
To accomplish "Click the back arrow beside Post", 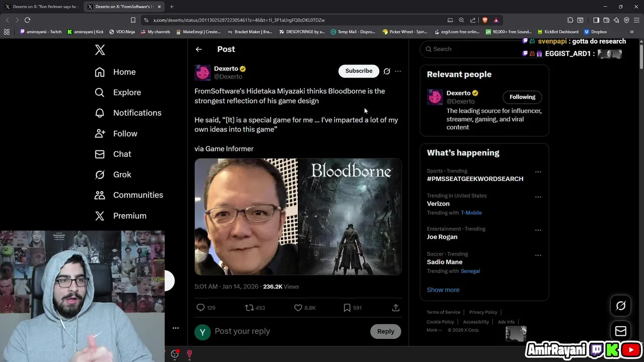I will pos(199,49).
